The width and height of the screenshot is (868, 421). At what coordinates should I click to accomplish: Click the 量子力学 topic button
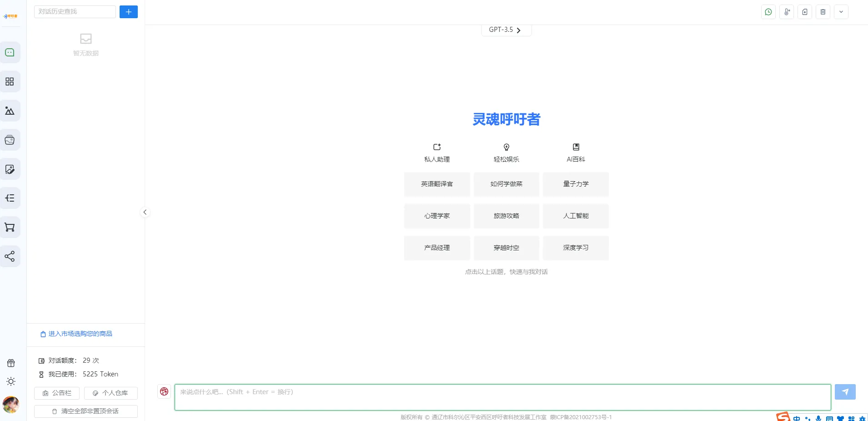tap(576, 184)
